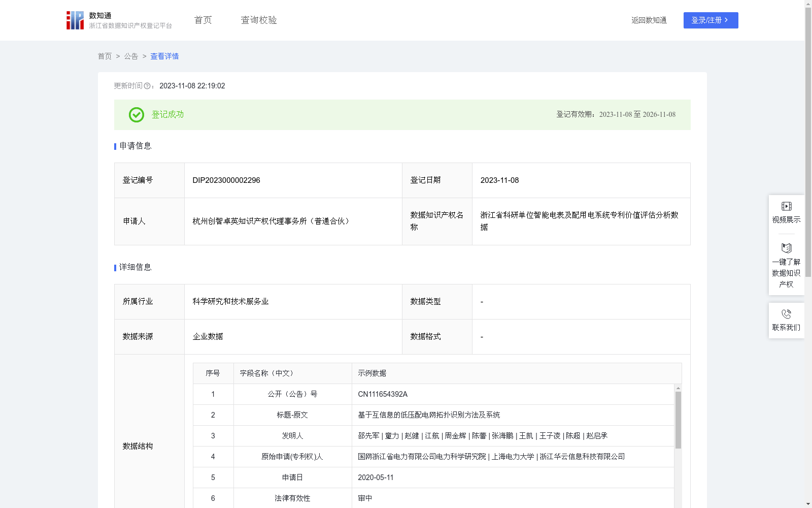The image size is (812, 508).
Task: Select registration number DIP2023000002296
Action: pyautogui.click(x=226, y=180)
